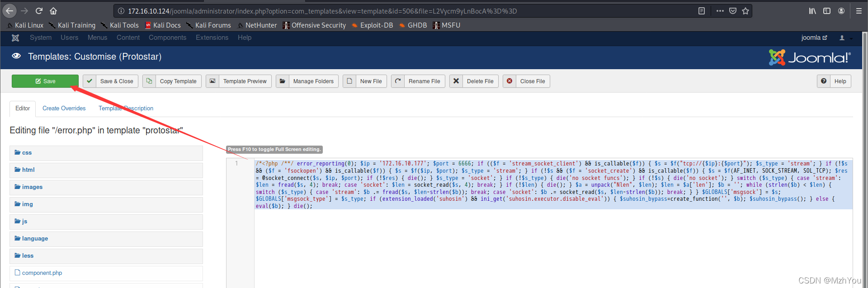
Task: Toggle reader view icon in the address bar
Action: 702,11
